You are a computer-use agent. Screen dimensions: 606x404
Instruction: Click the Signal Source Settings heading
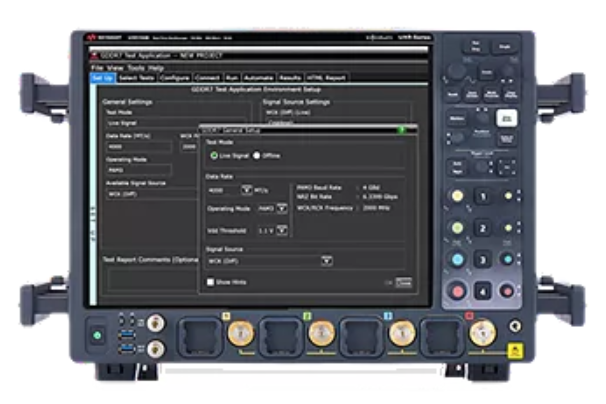(296, 102)
